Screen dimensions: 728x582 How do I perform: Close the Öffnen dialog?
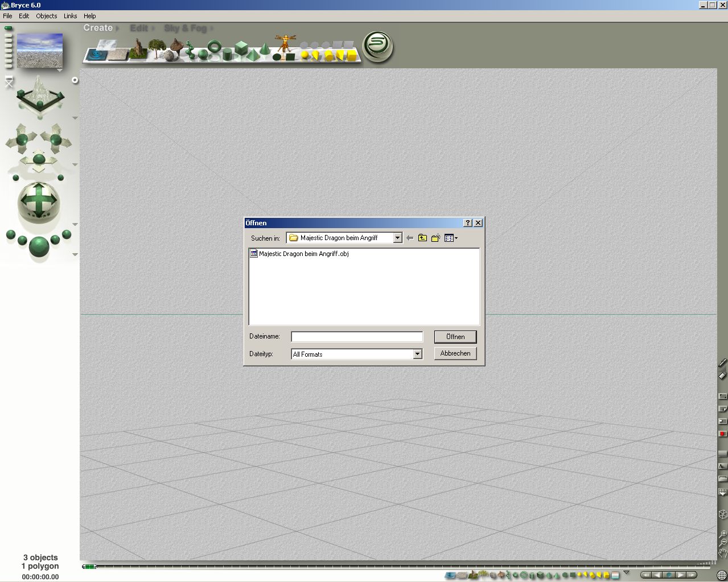pos(478,223)
